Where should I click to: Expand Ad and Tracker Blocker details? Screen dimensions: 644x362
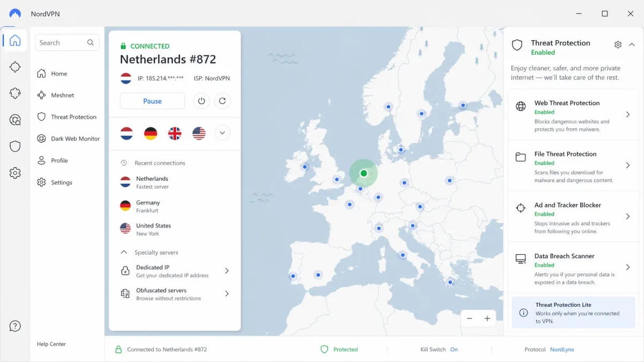click(x=628, y=216)
